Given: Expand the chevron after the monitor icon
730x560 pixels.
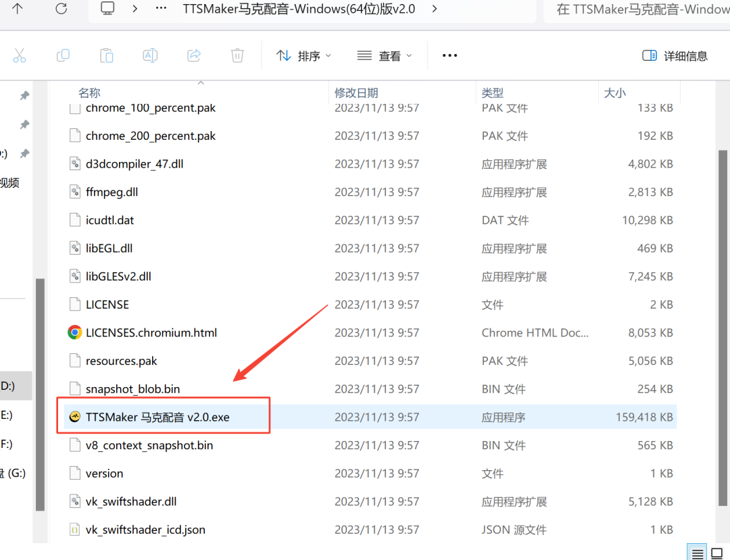Looking at the screenshot, I should coord(135,9).
